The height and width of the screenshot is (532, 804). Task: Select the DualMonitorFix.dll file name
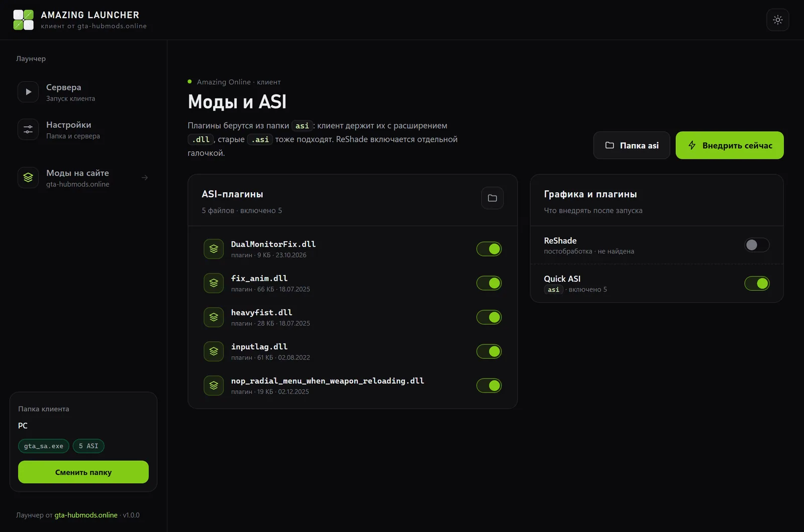click(273, 244)
